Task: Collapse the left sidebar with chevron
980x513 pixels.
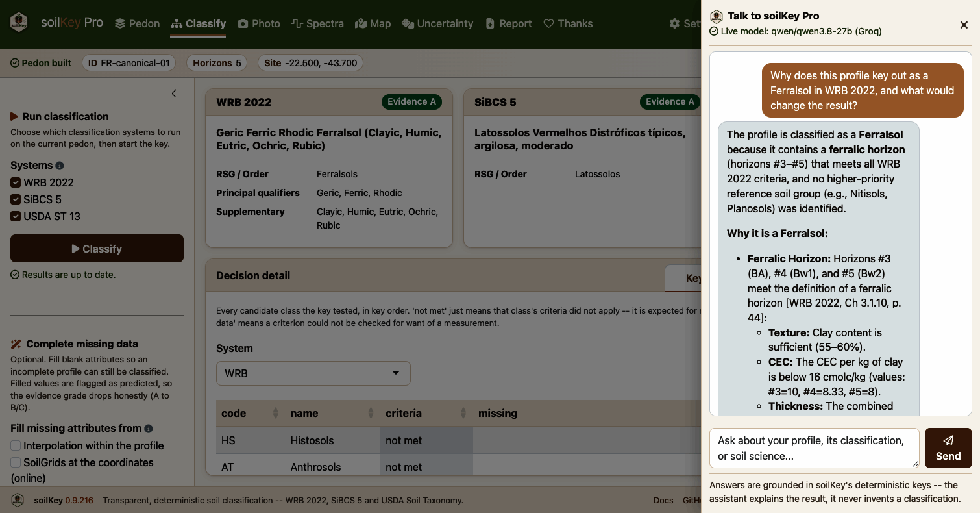Action: click(174, 94)
